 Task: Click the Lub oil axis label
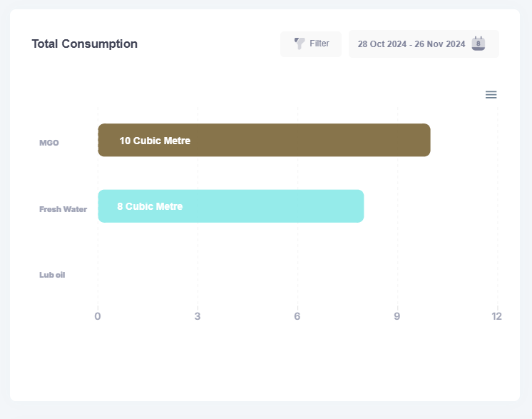52,275
